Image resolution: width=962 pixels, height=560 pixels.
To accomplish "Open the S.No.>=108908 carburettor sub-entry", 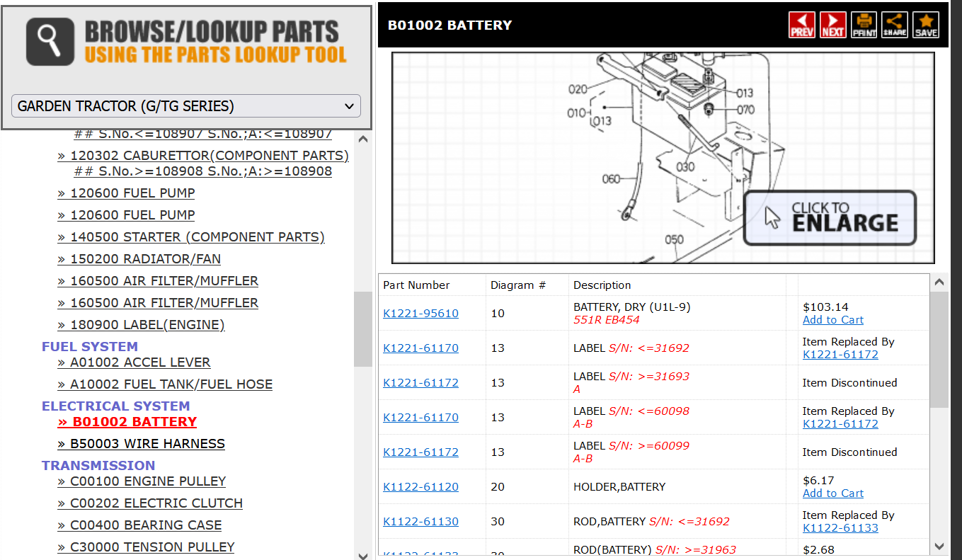I will point(202,171).
